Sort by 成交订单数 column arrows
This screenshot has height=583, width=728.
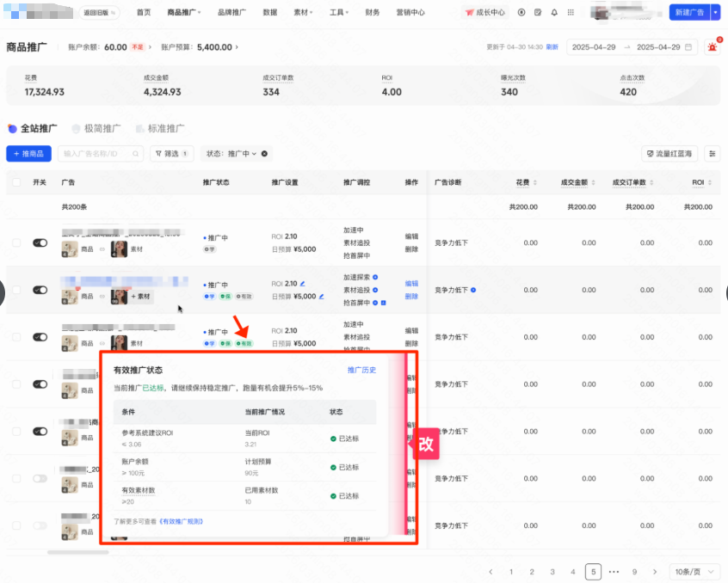(x=651, y=183)
